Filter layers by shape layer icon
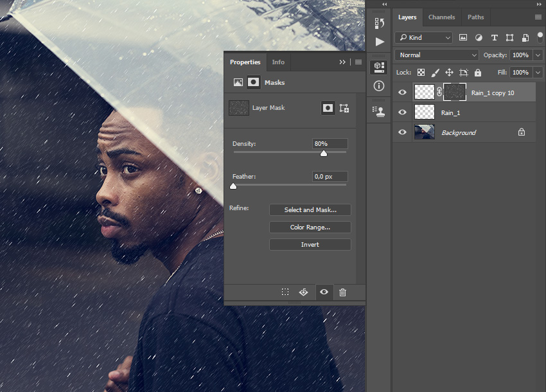Image resolution: width=546 pixels, height=392 pixels. coord(510,38)
